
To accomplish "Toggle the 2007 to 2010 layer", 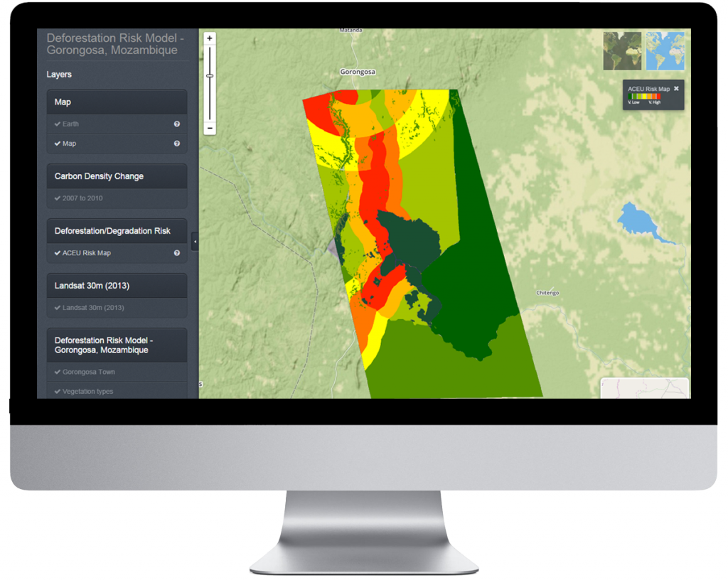I will [x=117, y=198].
